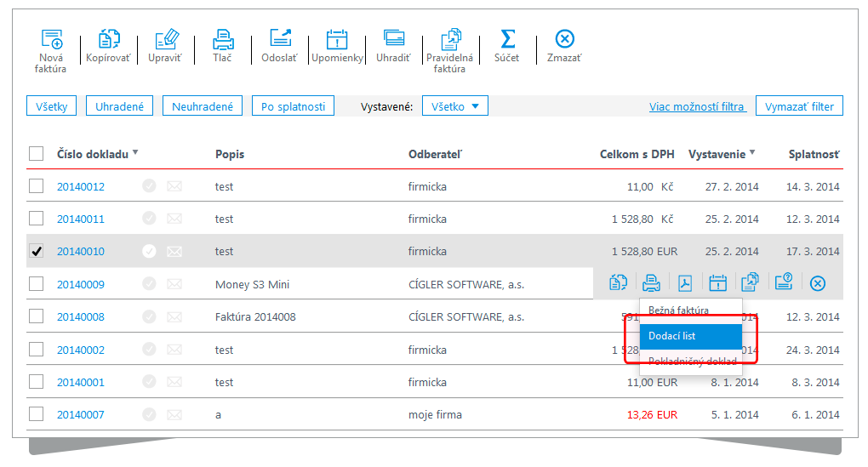Click the Pravidelná faktúra toolbar icon
This screenshot has height=467, width=868.
pos(451,40)
